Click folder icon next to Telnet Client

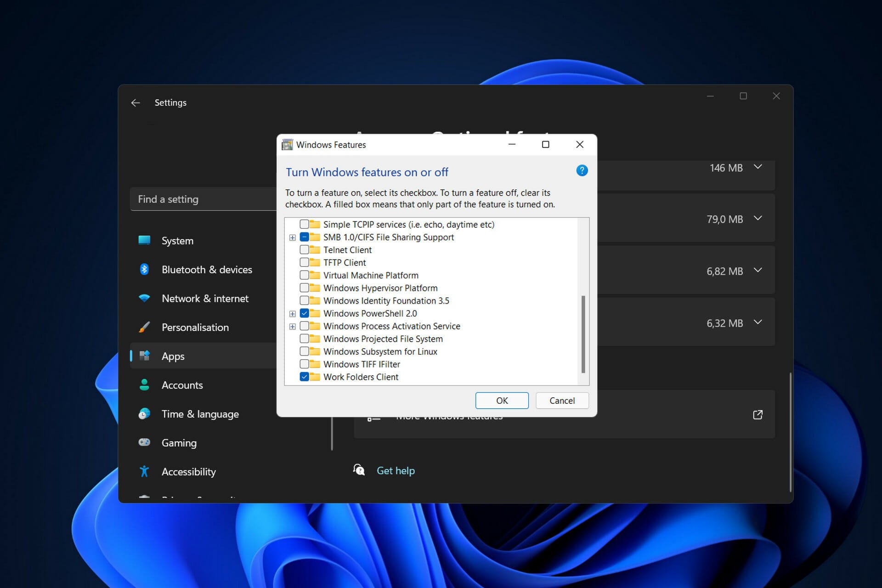315,249
